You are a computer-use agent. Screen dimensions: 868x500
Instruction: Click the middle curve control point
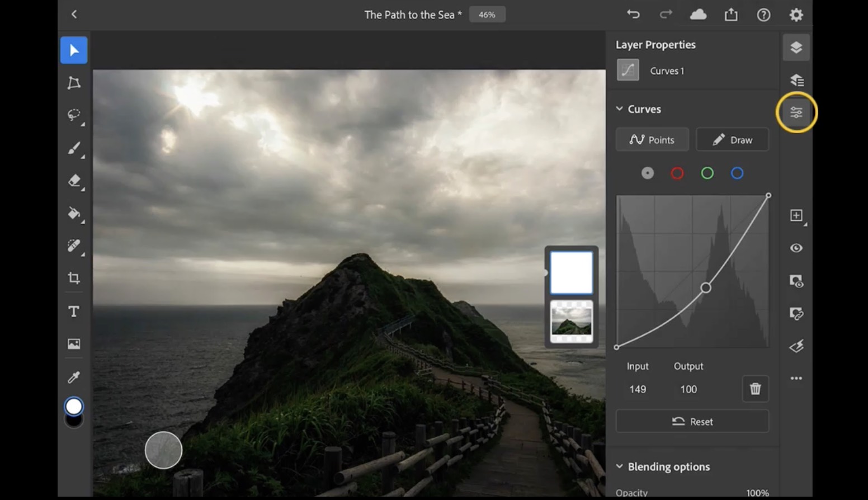[x=706, y=287]
